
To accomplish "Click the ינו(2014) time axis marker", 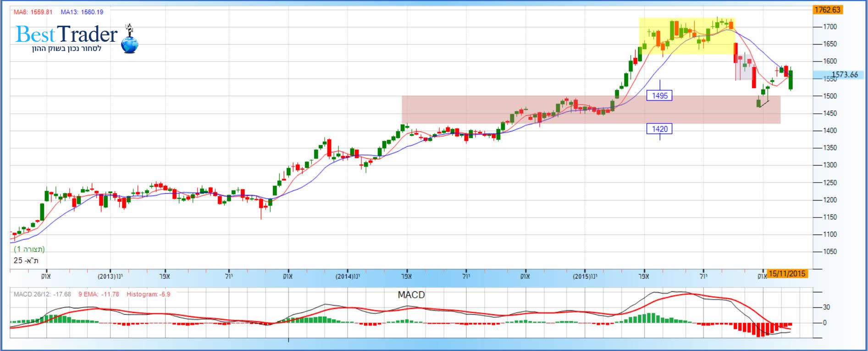I will pyautogui.click(x=348, y=276).
